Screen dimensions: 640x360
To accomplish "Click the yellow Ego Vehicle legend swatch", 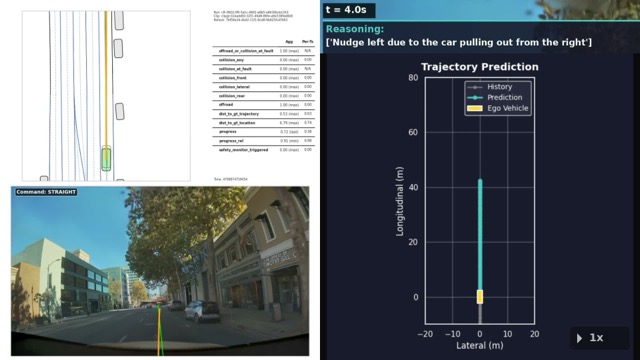I will 475,108.
